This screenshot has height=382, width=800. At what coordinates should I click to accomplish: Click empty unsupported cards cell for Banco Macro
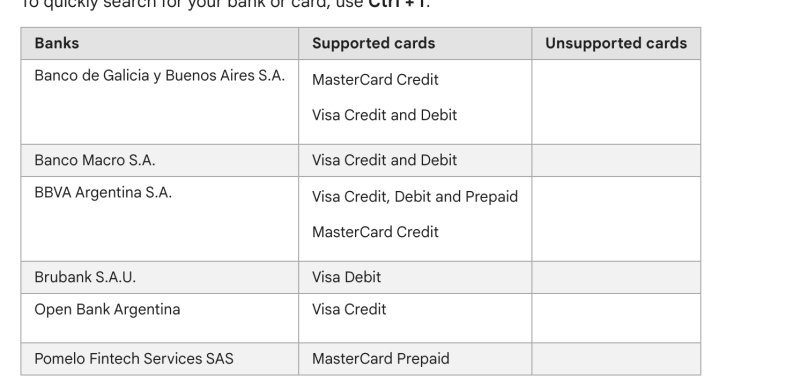pos(616,161)
